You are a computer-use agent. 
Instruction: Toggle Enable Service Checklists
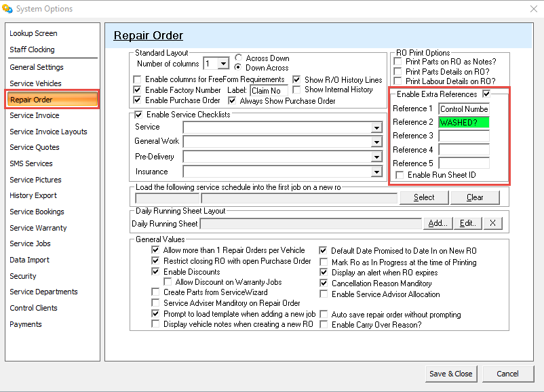[138, 115]
